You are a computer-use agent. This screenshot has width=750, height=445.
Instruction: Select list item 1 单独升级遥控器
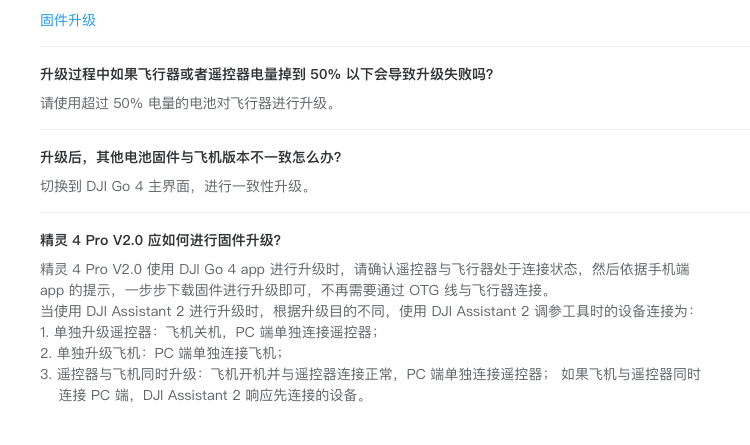[209, 332]
